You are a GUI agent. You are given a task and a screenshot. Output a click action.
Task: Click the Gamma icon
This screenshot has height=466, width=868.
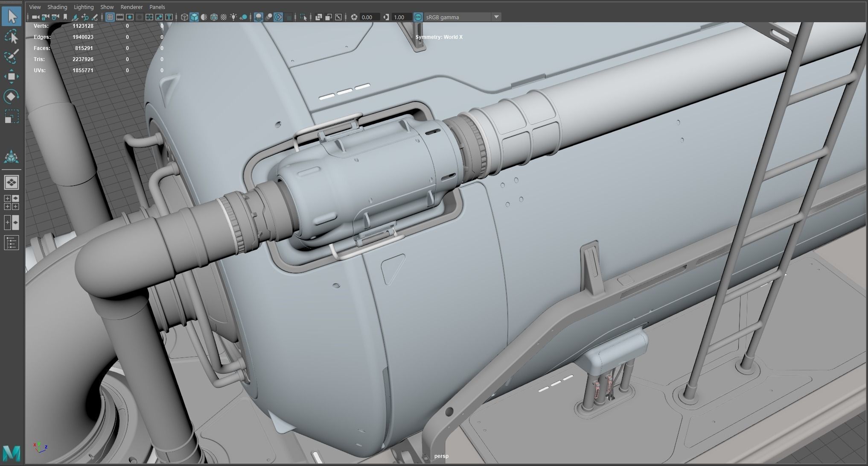point(386,17)
